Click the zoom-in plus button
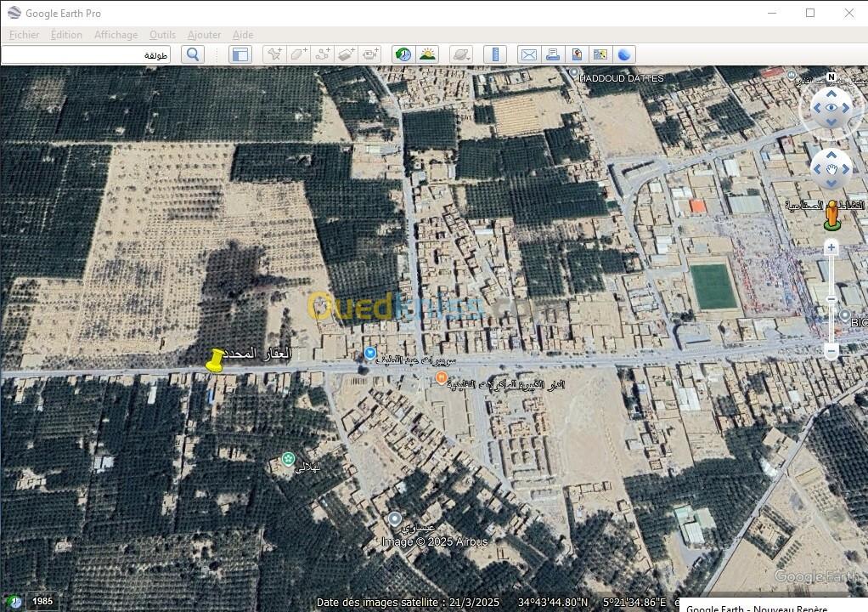The width and height of the screenshot is (868, 612). tap(831, 247)
